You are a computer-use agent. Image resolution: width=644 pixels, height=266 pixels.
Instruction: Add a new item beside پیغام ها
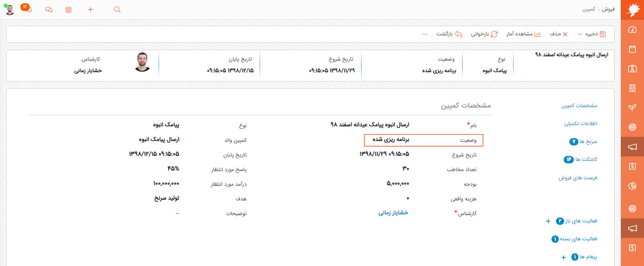tap(563, 257)
